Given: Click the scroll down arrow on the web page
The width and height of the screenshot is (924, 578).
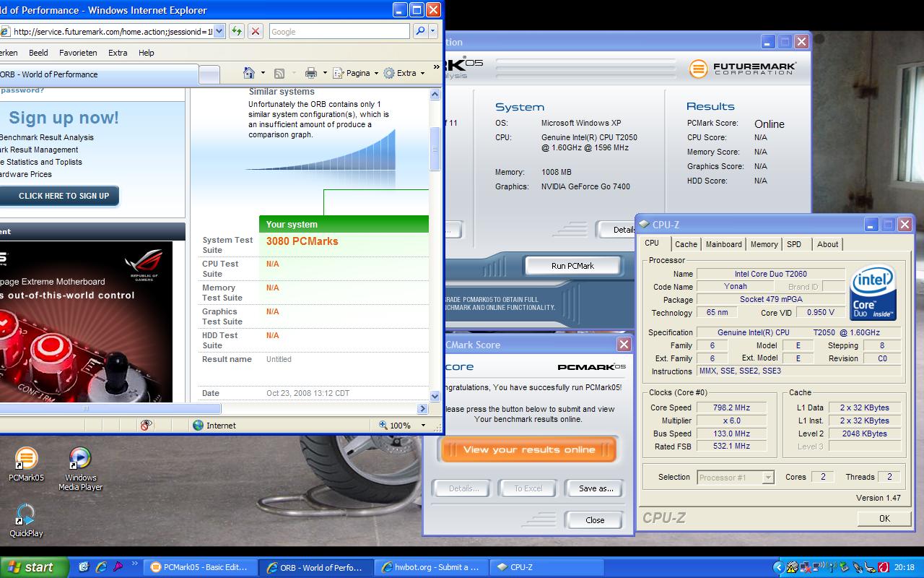Looking at the screenshot, I should click(435, 396).
